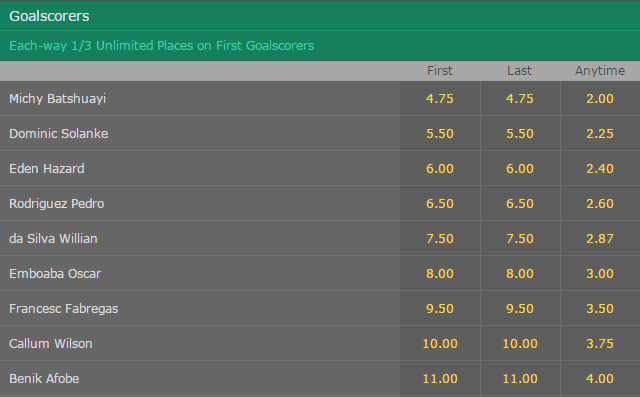Pick Rodriguez Pedro last goalscorer odds 6.50

point(520,204)
